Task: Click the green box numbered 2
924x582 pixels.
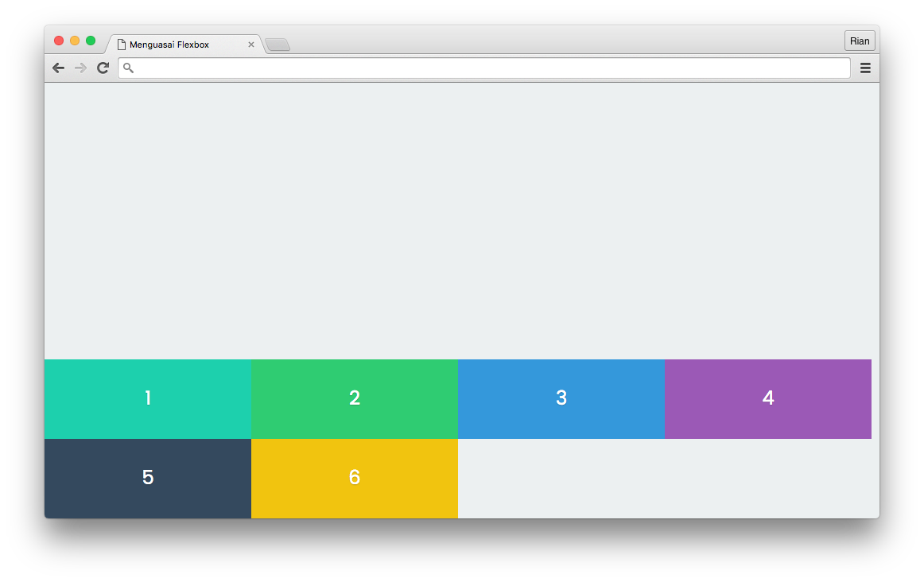Action: (x=355, y=399)
